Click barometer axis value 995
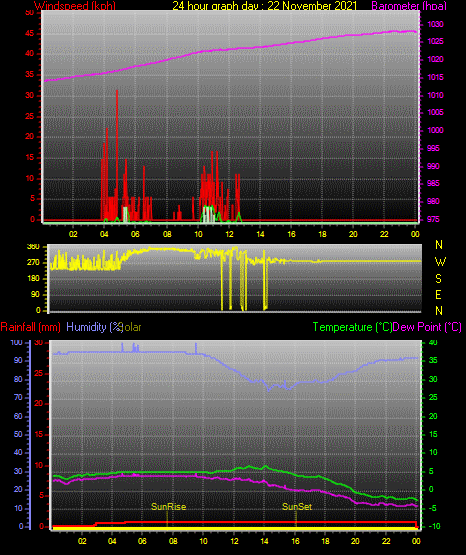Image resolution: width=466 pixels, height=555 pixels. coord(433,148)
